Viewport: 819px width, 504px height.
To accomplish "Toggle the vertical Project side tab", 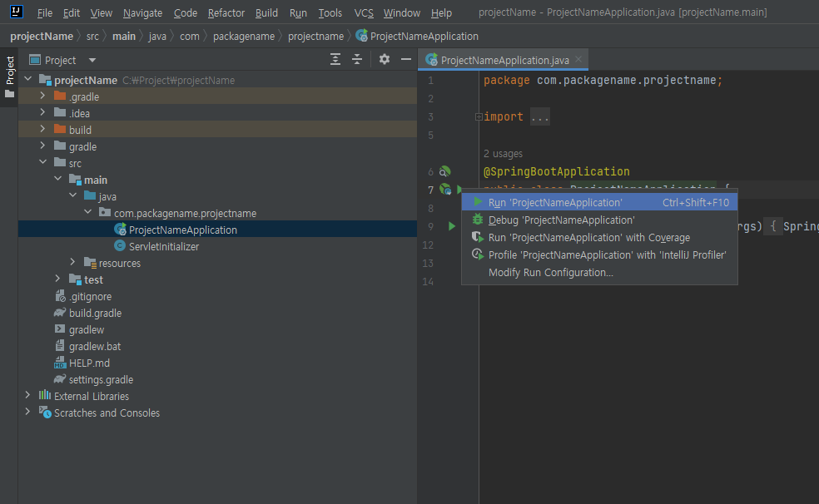I will tap(9, 77).
